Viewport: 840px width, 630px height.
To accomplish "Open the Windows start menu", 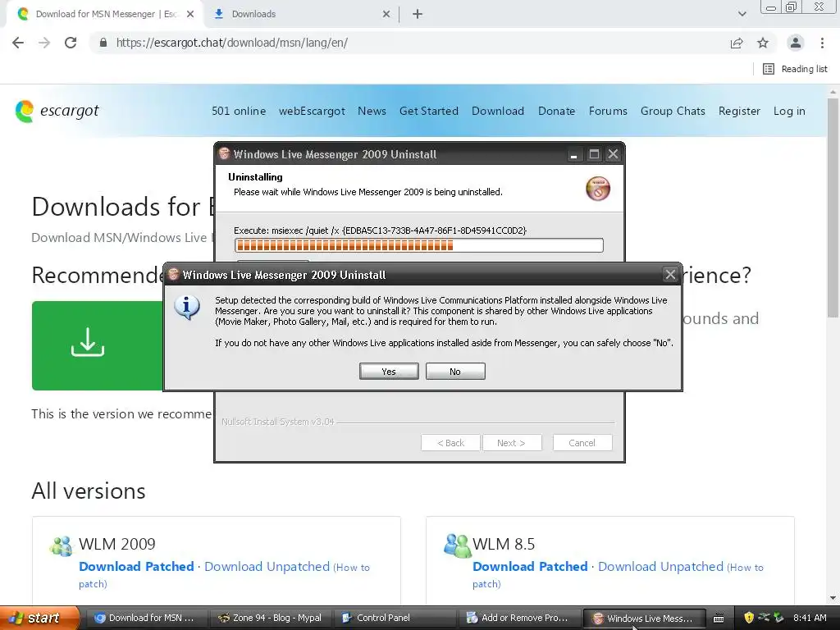I will coord(39,618).
